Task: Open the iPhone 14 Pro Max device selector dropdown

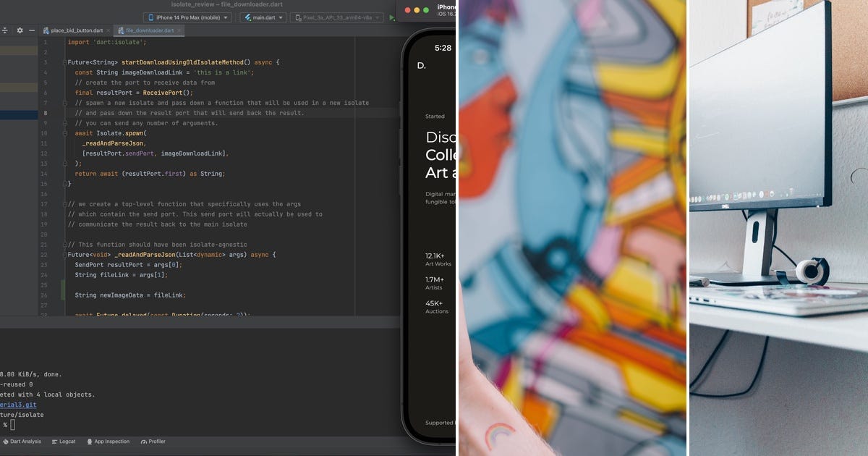Action: (x=225, y=17)
